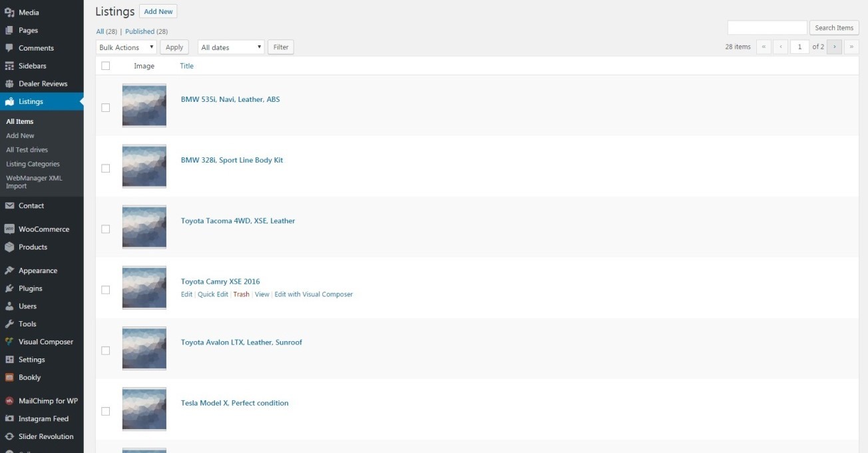Open Add New submenu entry
Screen dimensions: 868x453
coord(20,135)
